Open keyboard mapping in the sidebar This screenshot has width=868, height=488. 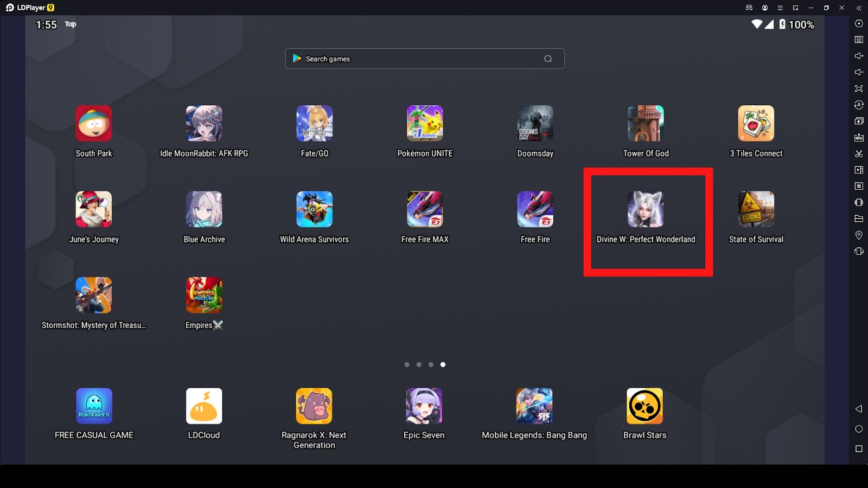click(x=859, y=40)
